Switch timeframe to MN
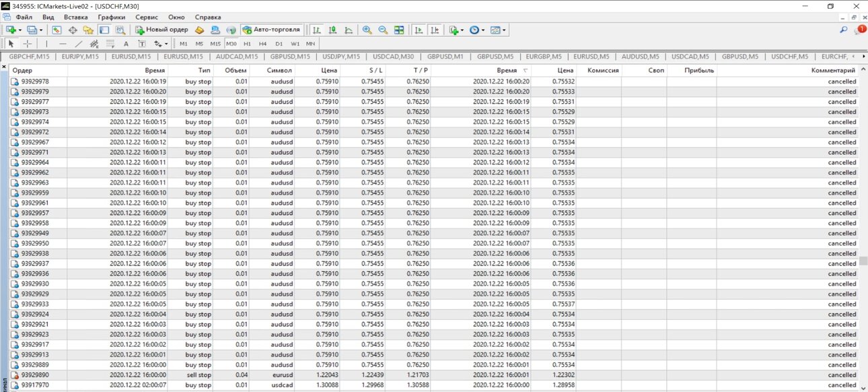 [x=310, y=44]
